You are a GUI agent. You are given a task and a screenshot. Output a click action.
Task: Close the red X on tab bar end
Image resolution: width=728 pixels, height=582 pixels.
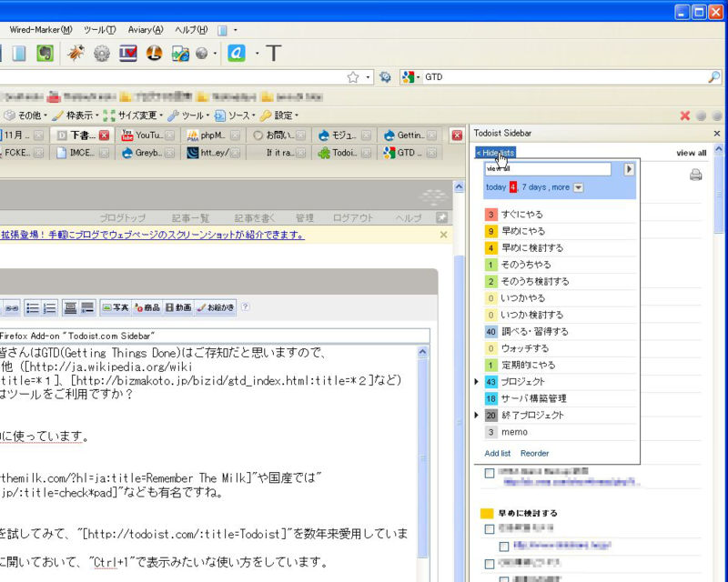(x=458, y=135)
